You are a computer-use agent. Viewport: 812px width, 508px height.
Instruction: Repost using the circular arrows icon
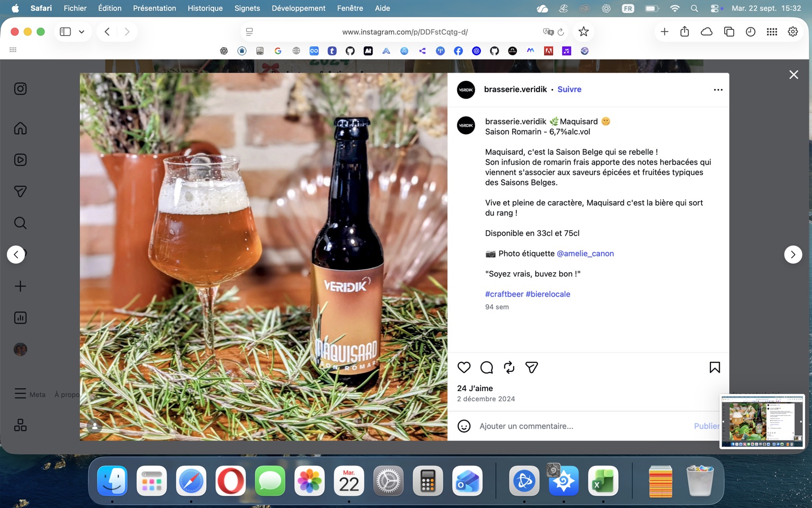pyautogui.click(x=509, y=367)
